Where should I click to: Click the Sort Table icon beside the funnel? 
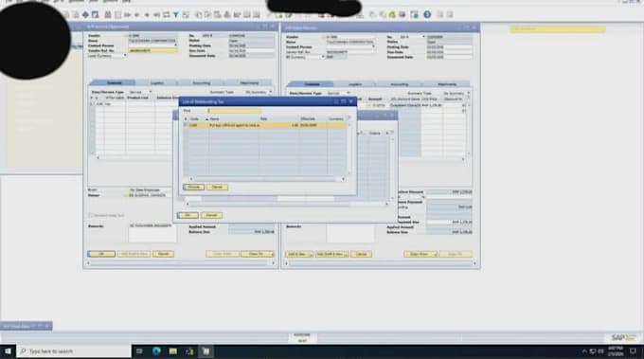click(186, 15)
